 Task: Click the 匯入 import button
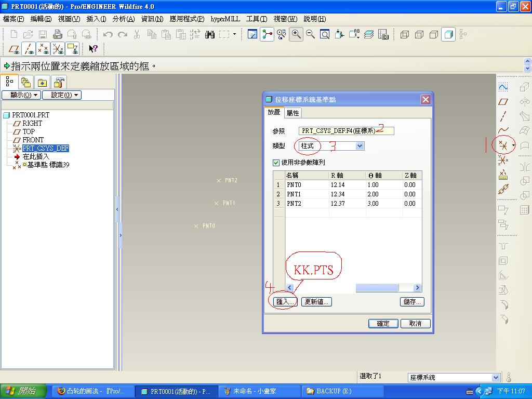point(285,302)
